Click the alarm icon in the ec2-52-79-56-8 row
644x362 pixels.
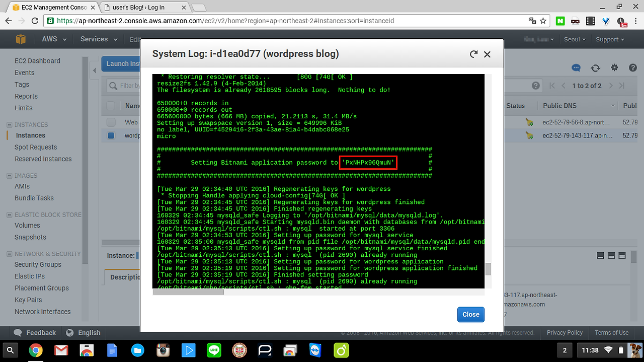pos(529,122)
